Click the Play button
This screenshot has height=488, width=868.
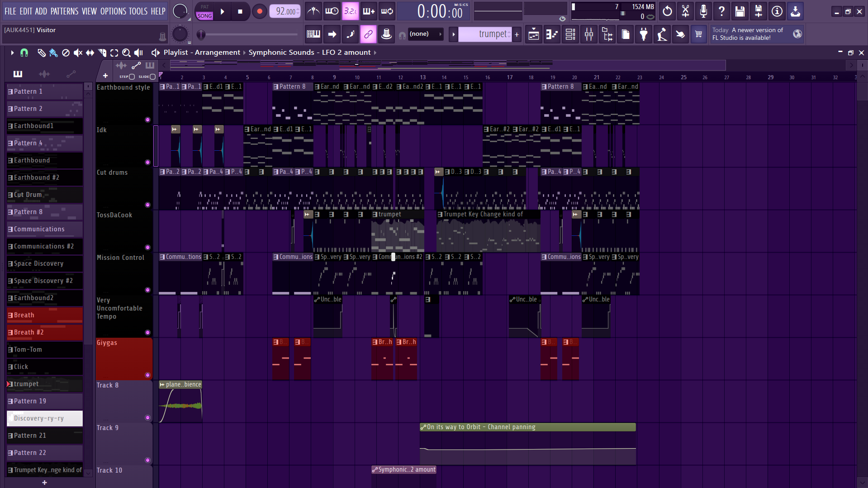[222, 11]
